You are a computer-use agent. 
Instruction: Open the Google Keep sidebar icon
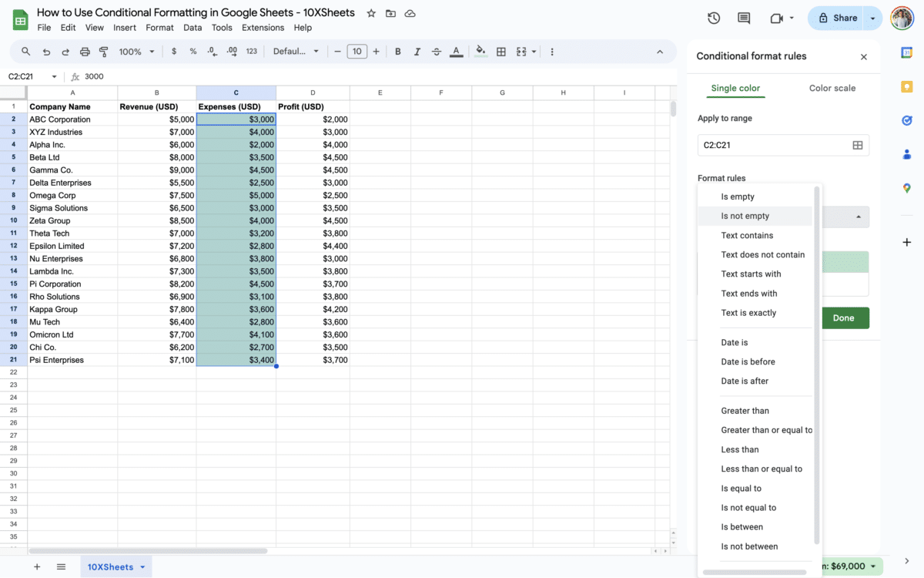(x=906, y=86)
